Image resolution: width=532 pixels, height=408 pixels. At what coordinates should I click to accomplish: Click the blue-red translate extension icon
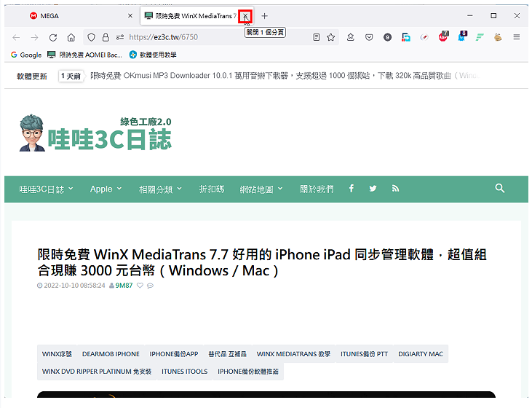click(x=406, y=37)
